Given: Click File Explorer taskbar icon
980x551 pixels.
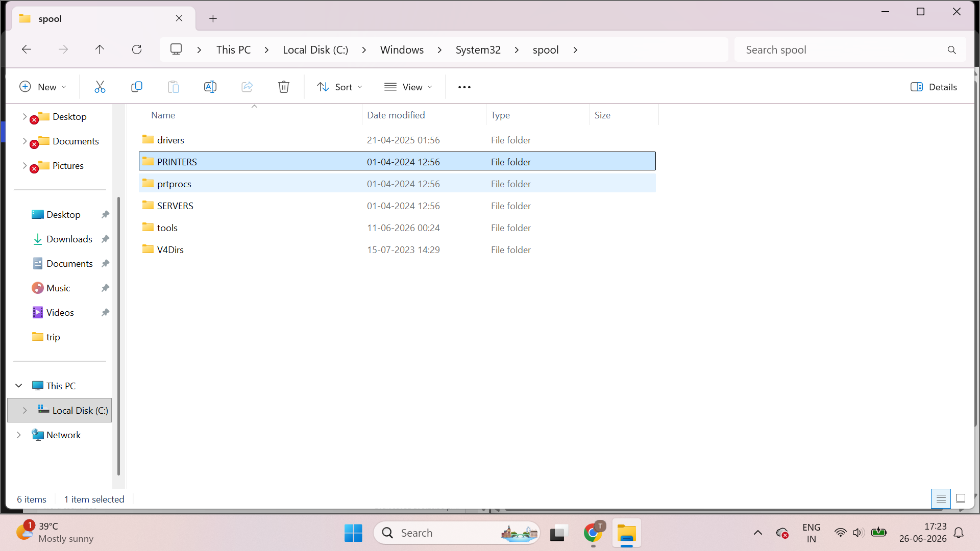Looking at the screenshot, I should click(x=627, y=533).
